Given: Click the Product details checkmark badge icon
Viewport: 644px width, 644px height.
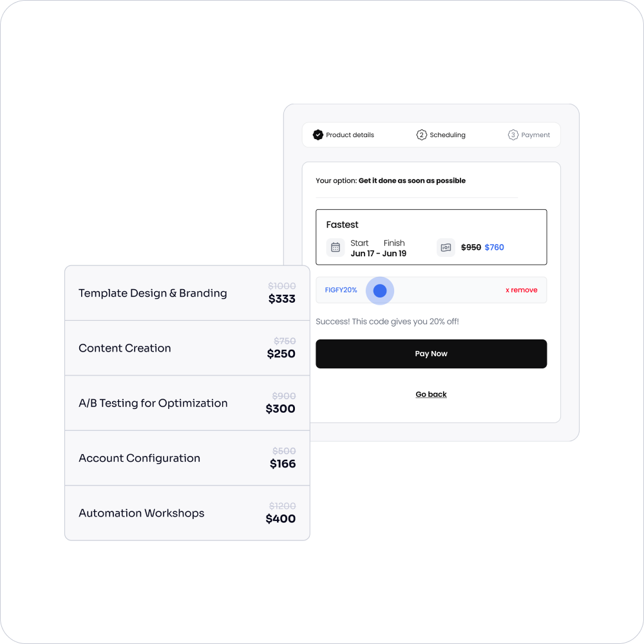Looking at the screenshot, I should click(318, 135).
